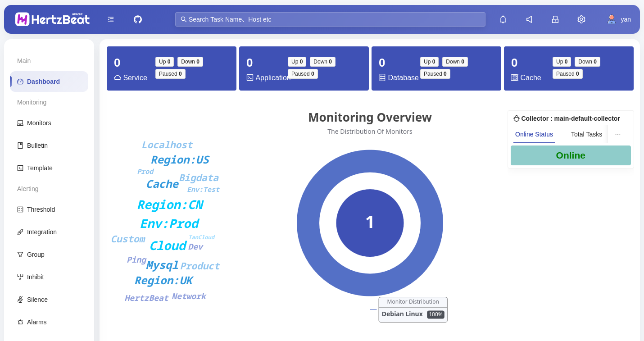The image size is (644, 341).
Task: Click Region:CN tag in word cloud
Action: pyautogui.click(x=170, y=205)
